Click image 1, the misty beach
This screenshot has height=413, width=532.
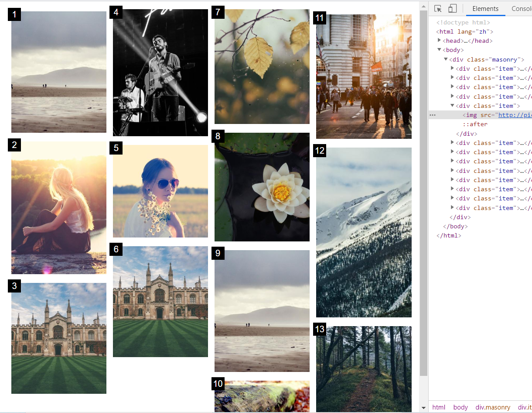pyautogui.click(x=59, y=72)
